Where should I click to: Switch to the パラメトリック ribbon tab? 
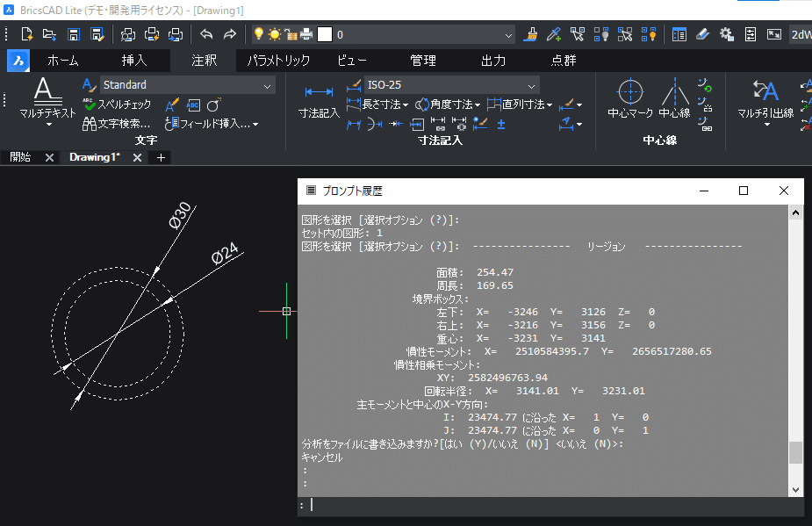point(278,61)
